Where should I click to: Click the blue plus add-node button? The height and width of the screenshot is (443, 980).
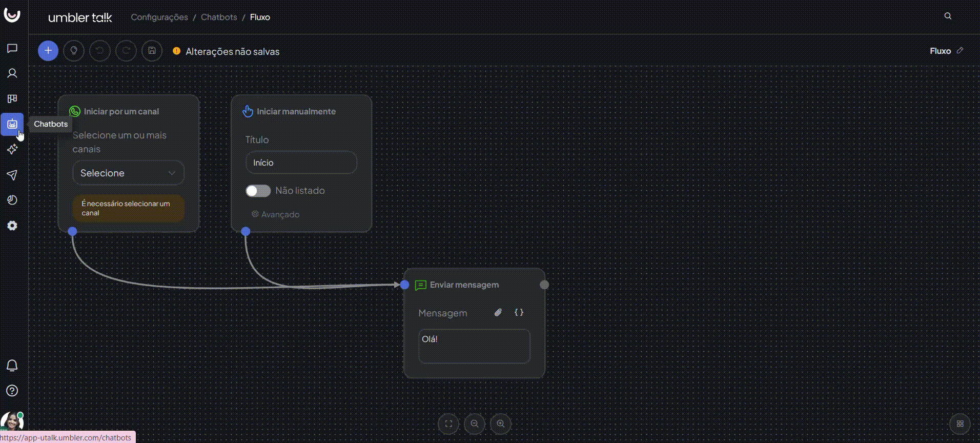[48, 51]
